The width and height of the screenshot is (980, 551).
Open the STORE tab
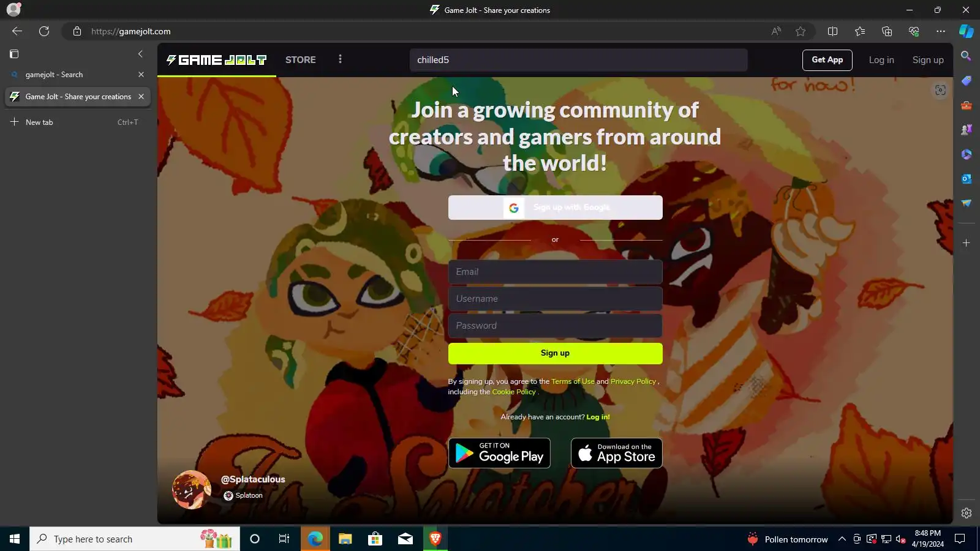pos(300,59)
